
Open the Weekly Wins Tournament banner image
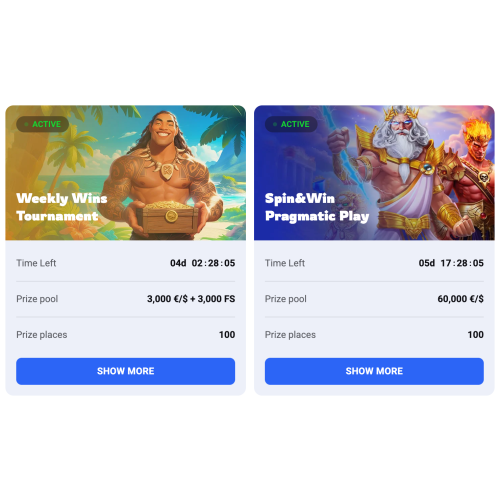point(125,173)
